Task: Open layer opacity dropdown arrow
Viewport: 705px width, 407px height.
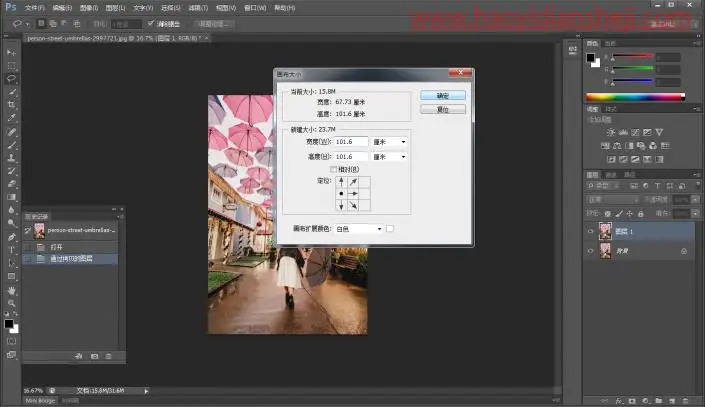Action: pos(695,199)
